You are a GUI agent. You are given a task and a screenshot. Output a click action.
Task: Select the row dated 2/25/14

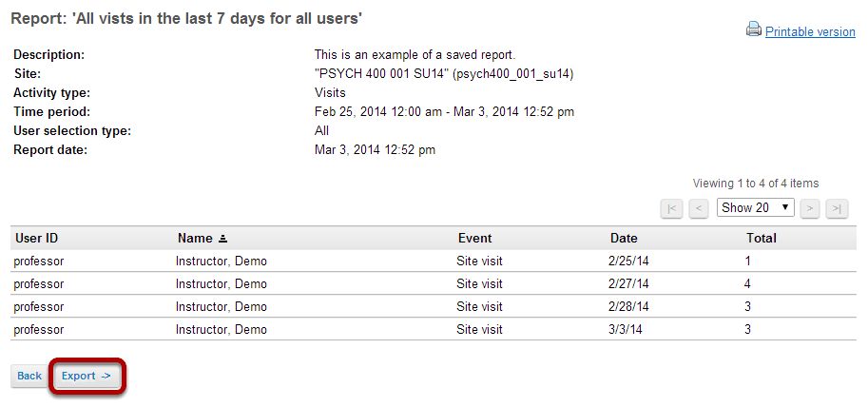click(x=434, y=261)
